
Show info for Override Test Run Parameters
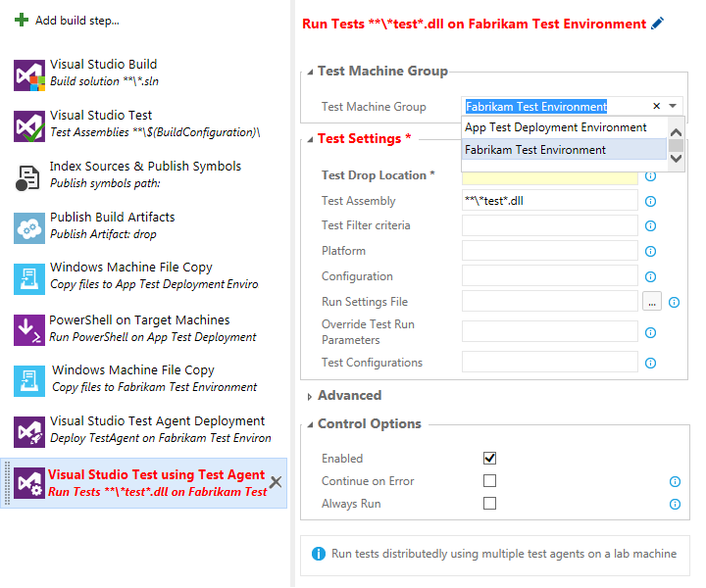651,332
